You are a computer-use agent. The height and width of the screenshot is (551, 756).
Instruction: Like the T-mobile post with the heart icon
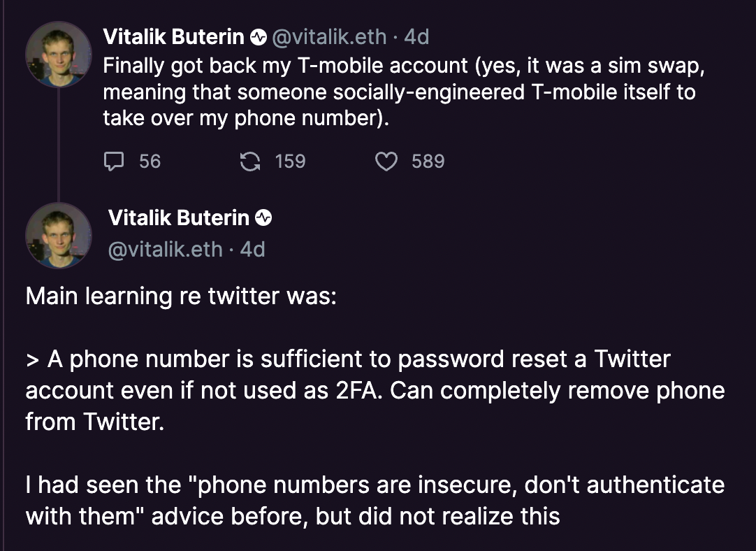[x=386, y=161]
